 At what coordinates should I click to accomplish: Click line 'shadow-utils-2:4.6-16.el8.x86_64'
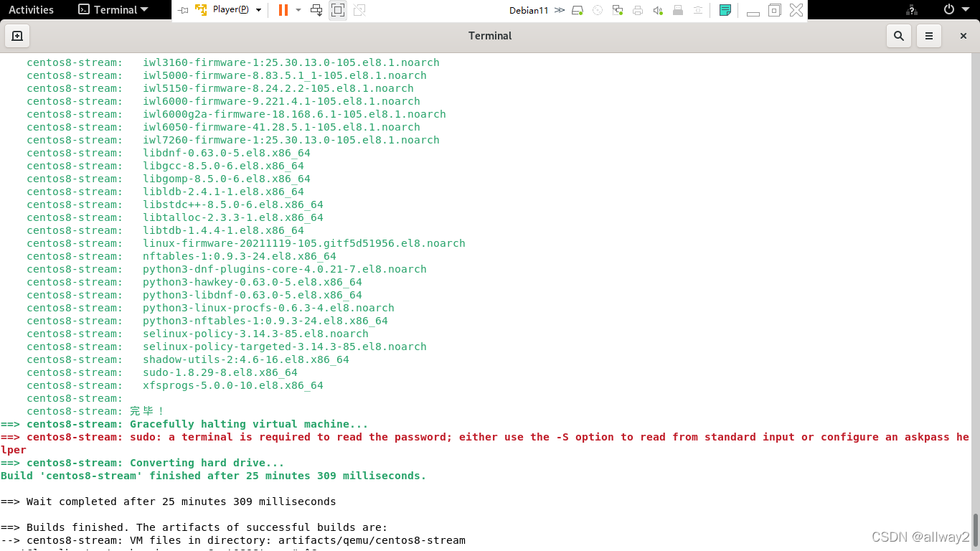246,359
